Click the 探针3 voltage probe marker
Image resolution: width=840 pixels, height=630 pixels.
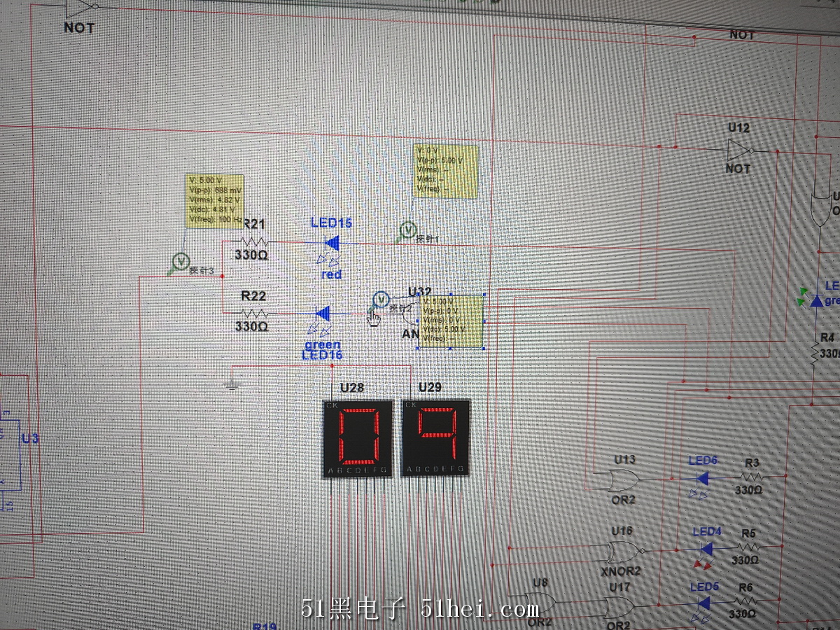pyautogui.click(x=181, y=261)
